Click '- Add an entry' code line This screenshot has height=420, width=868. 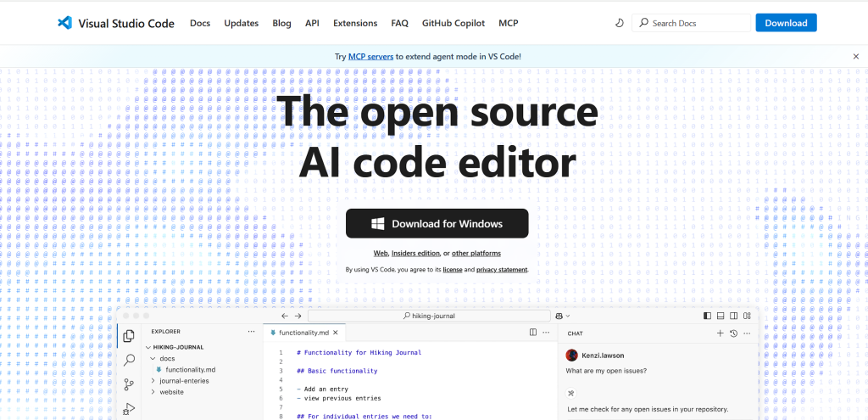(322, 389)
